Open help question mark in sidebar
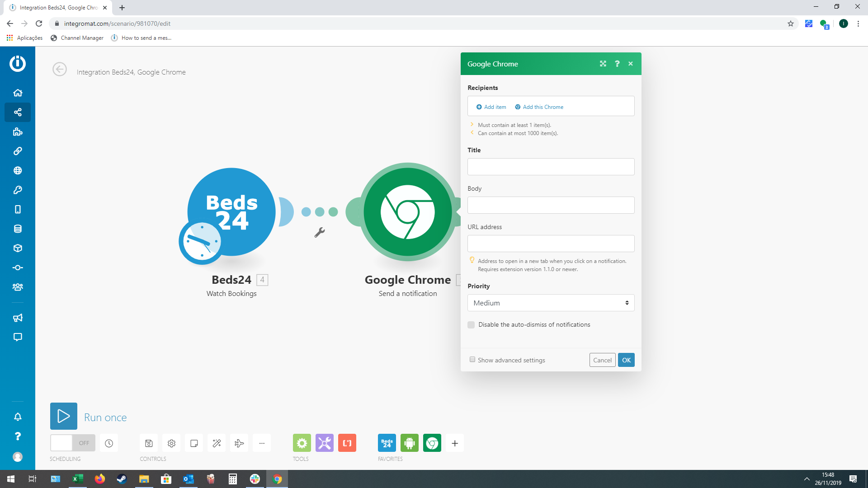The image size is (868, 488). (x=18, y=436)
